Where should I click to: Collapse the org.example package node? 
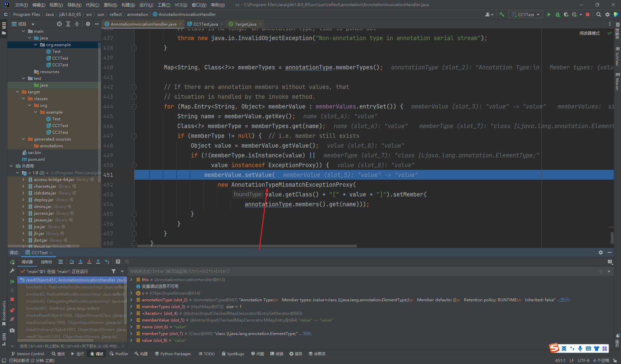tap(36, 44)
